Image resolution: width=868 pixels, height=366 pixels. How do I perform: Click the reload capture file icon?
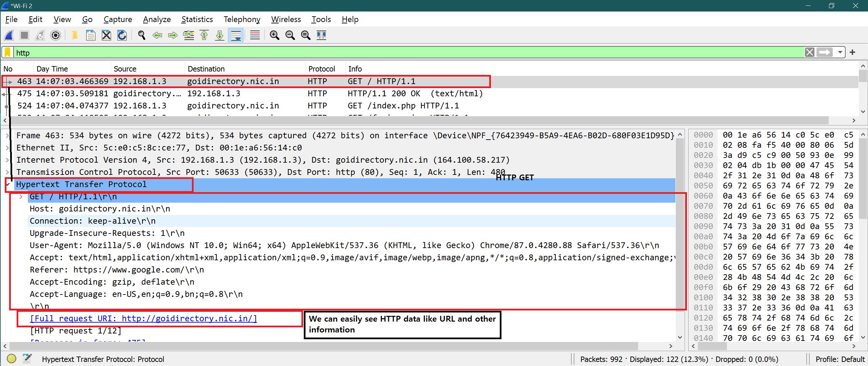[x=122, y=35]
